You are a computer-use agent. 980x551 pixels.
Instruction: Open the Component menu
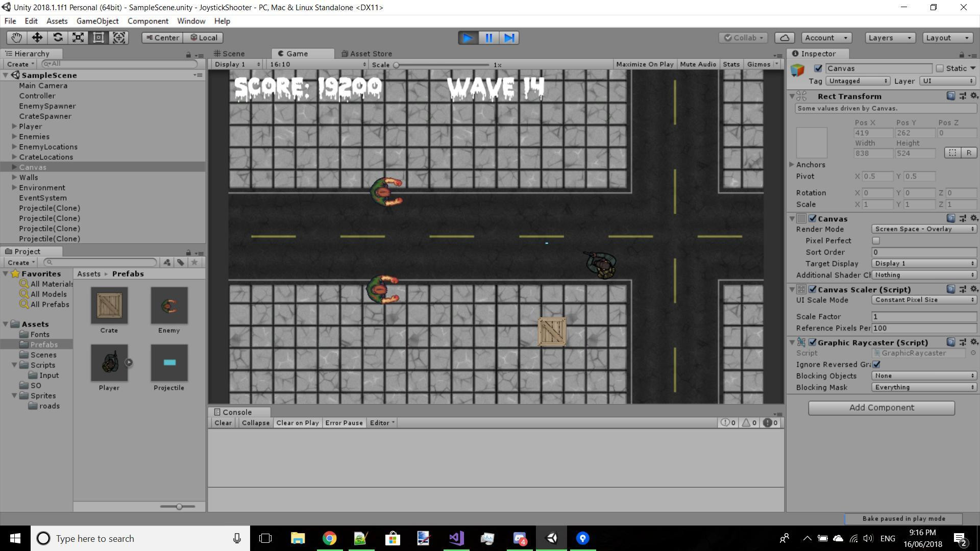[148, 21]
